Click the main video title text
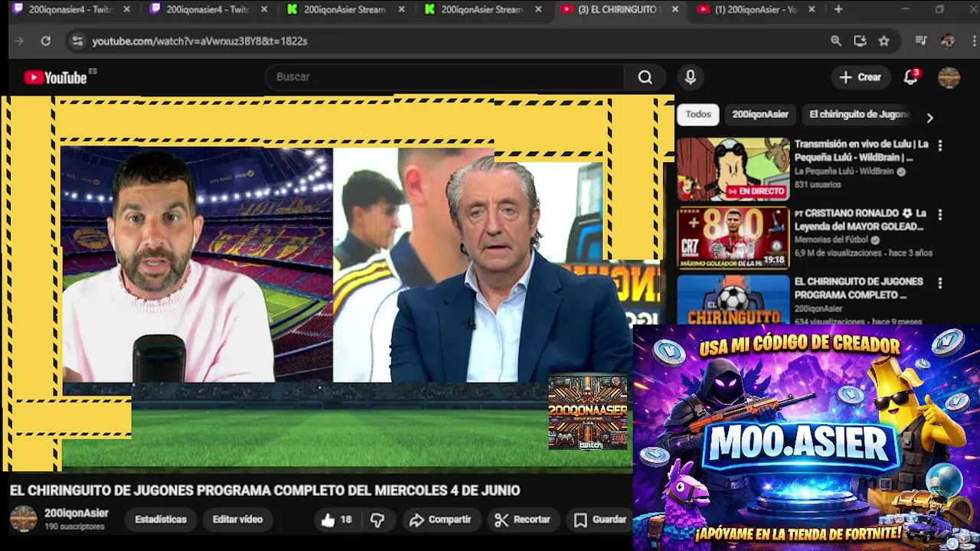This screenshot has width=980, height=551. 265,491
